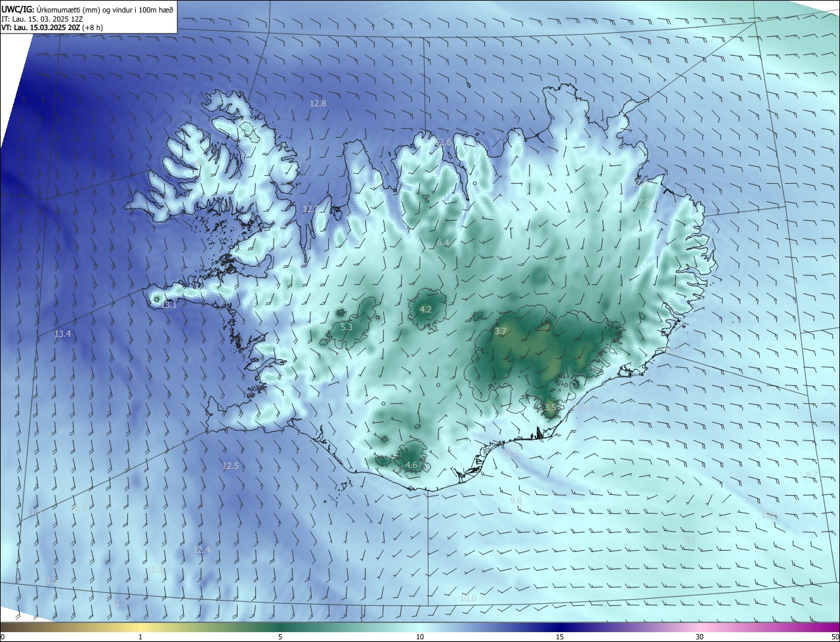Click the 5.3 value on Langjökull glacier
Viewport: 840px width, 642px height.
pyautogui.click(x=346, y=327)
